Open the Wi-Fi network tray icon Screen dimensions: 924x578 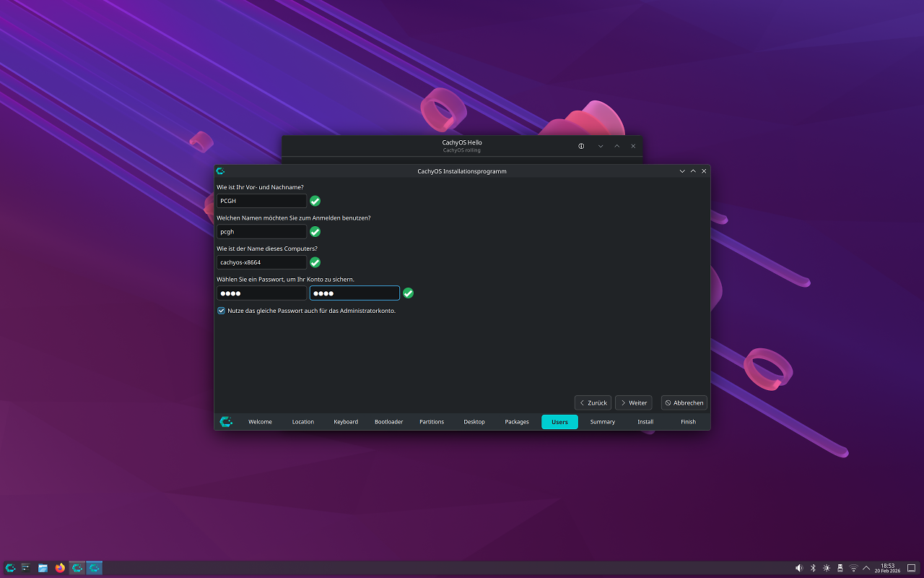point(853,568)
